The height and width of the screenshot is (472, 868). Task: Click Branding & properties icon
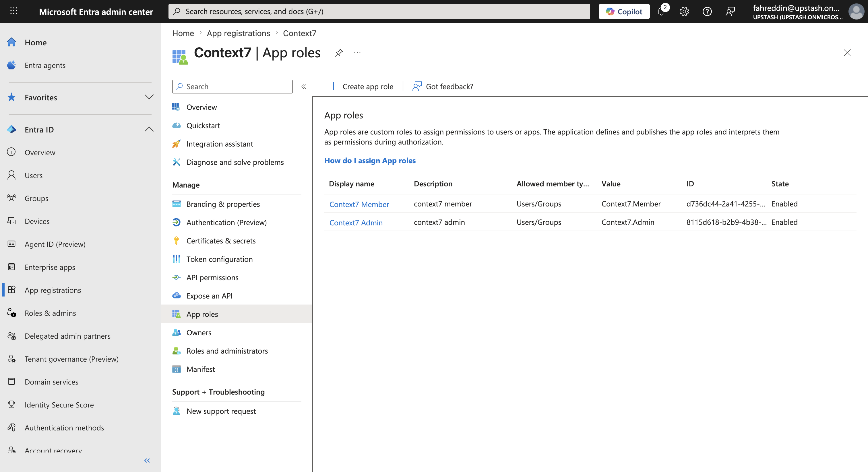176,204
